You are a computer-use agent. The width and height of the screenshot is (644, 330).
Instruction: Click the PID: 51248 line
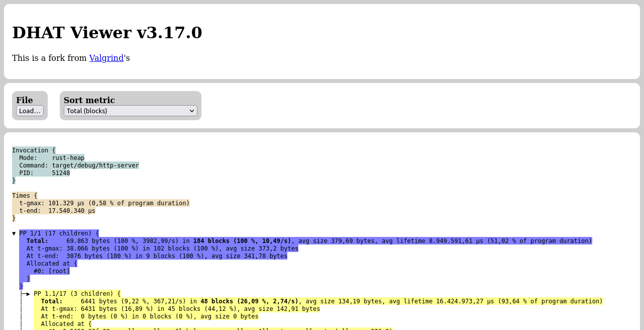coord(41,173)
